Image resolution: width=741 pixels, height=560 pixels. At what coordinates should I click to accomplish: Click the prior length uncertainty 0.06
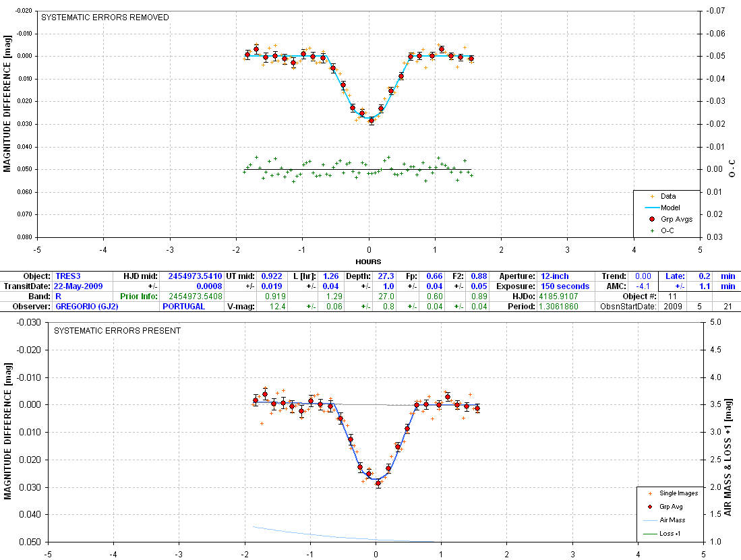point(334,306)
